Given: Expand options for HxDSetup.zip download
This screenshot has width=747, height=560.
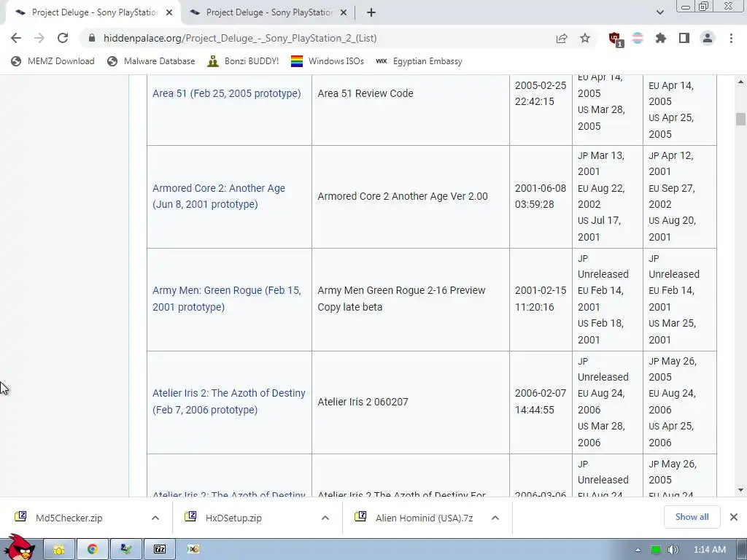Looking at the screenshot, I should 325,518.
